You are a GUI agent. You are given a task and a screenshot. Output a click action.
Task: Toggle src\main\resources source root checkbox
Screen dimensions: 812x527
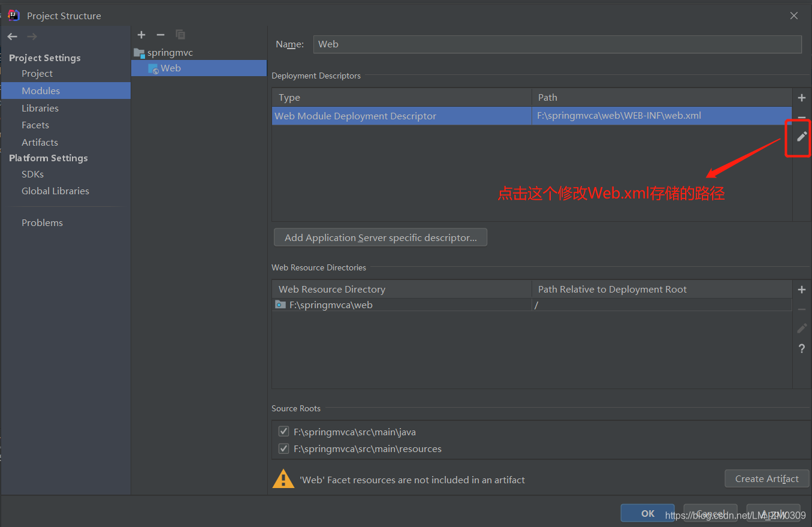click(283, 448)
